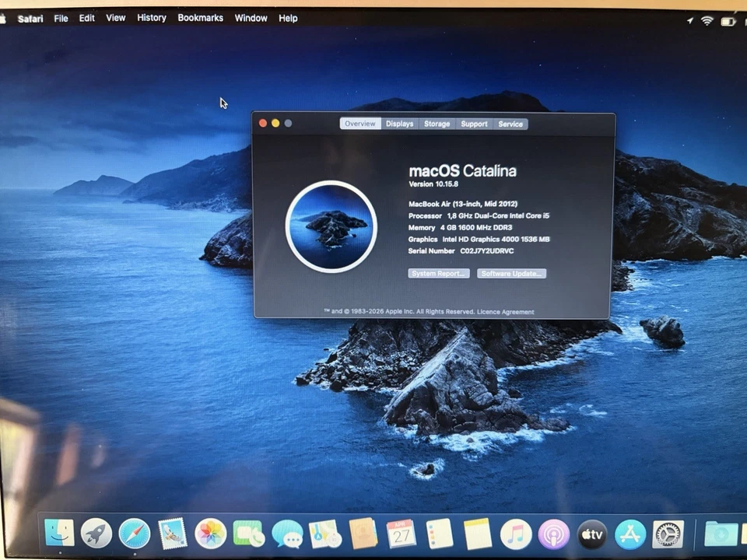This screenshot has height=560, width=747.
Task: Open Apple TV app in Dock
Action: pos(592,534)
